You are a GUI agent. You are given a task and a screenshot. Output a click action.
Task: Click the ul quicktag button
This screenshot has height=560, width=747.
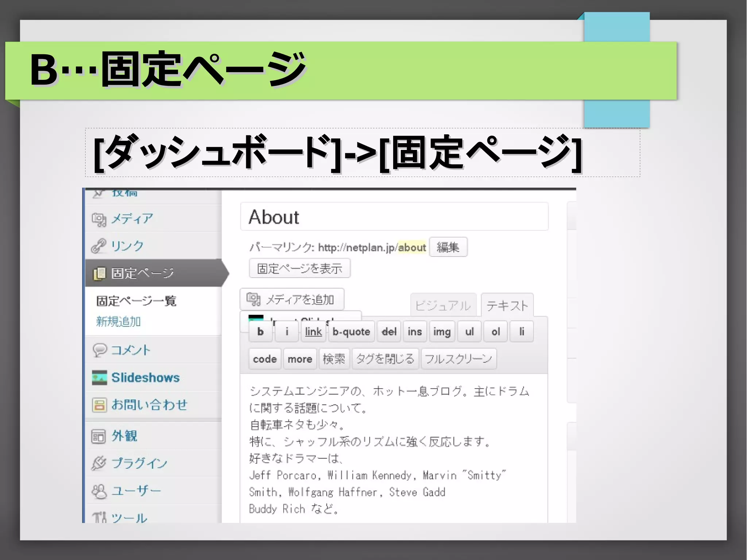pyautogui.click(x=469, y=332)
